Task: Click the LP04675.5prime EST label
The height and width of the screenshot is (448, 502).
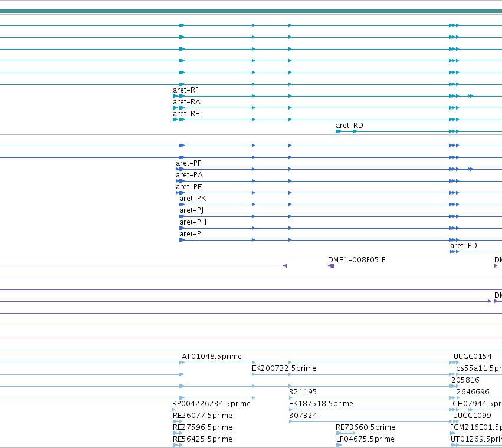Action: 365,440
